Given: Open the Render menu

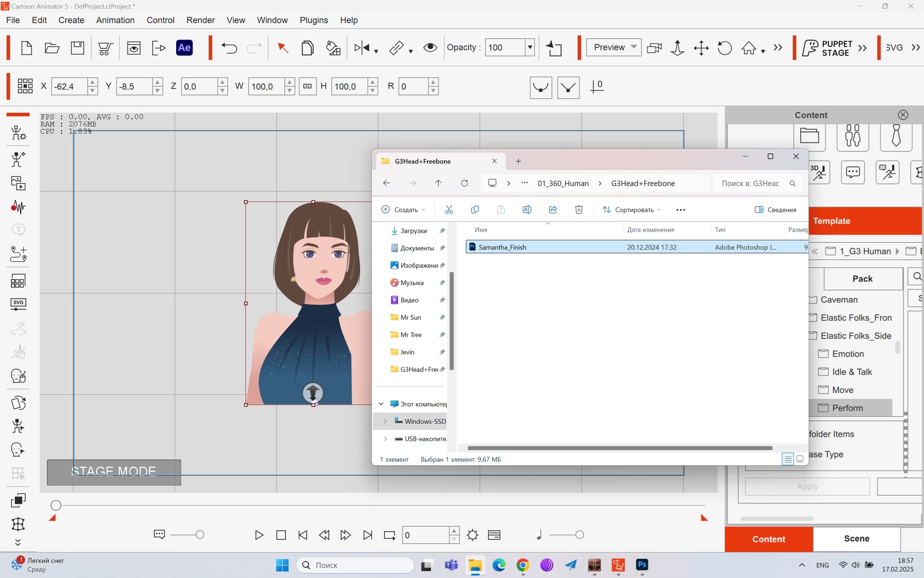Looking at the screenshot, I should tap(201, 20).
